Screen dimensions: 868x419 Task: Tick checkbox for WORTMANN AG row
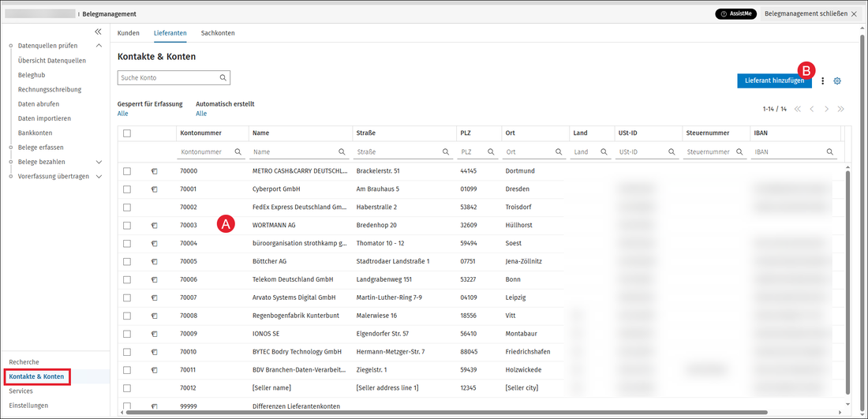tap(127, 225)
